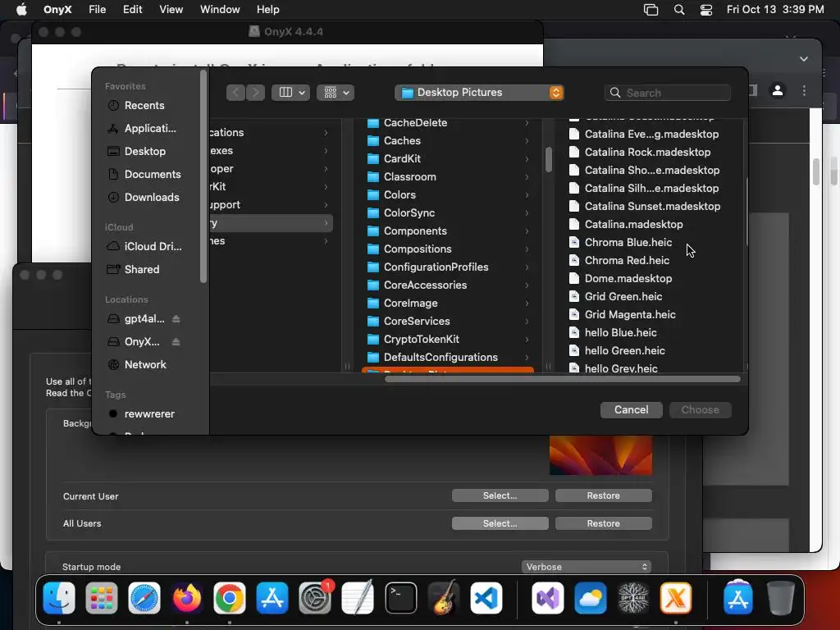Open the Help menu
The height and width of the screenshot is (630, 840).
click(x=267, y=10)
